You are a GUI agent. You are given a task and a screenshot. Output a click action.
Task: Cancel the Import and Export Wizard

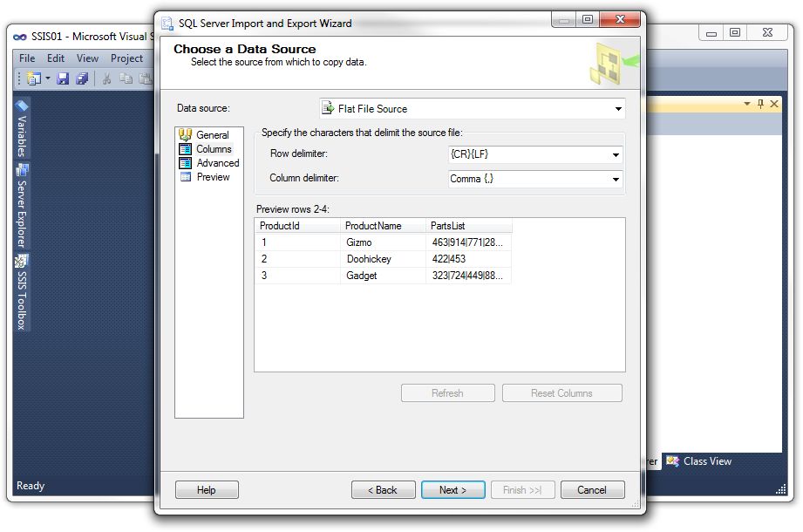tap(592, 490)
